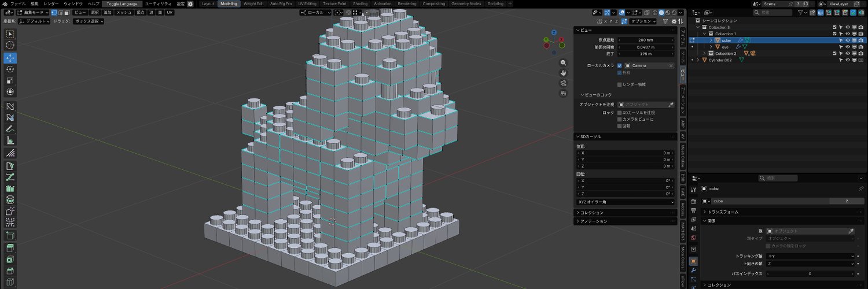Image resolution: width=868 pixels, height=289 pixels.
Task: Select the Measure tool in the left toolbar
Action: [x=10, y=140]
